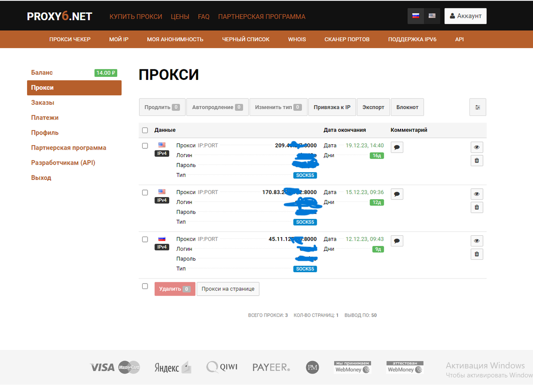
Task: Open Мой IP tool
Action: 119,39
